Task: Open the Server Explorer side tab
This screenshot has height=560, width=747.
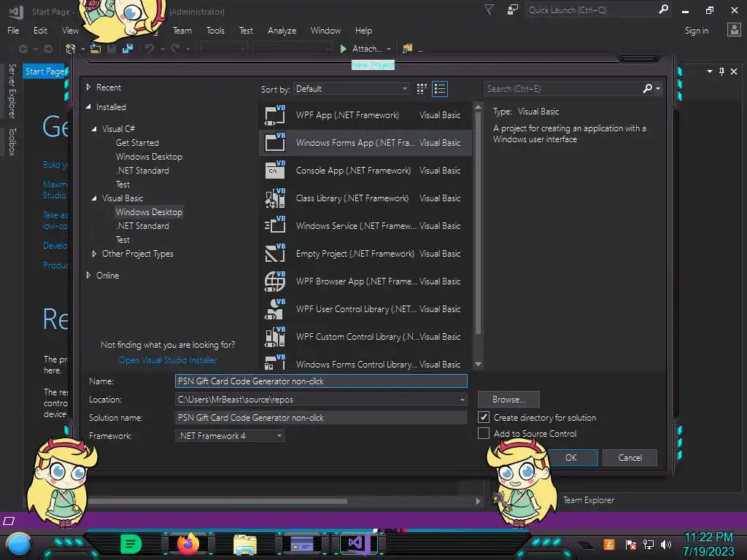Action: pyautogui.click(x=12, y=91)
